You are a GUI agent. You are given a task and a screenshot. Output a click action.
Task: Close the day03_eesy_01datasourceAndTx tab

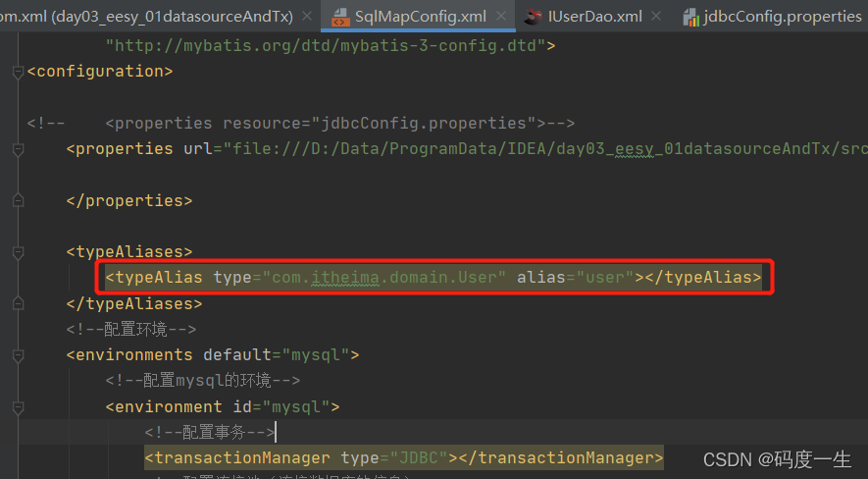tap(307, 17)
